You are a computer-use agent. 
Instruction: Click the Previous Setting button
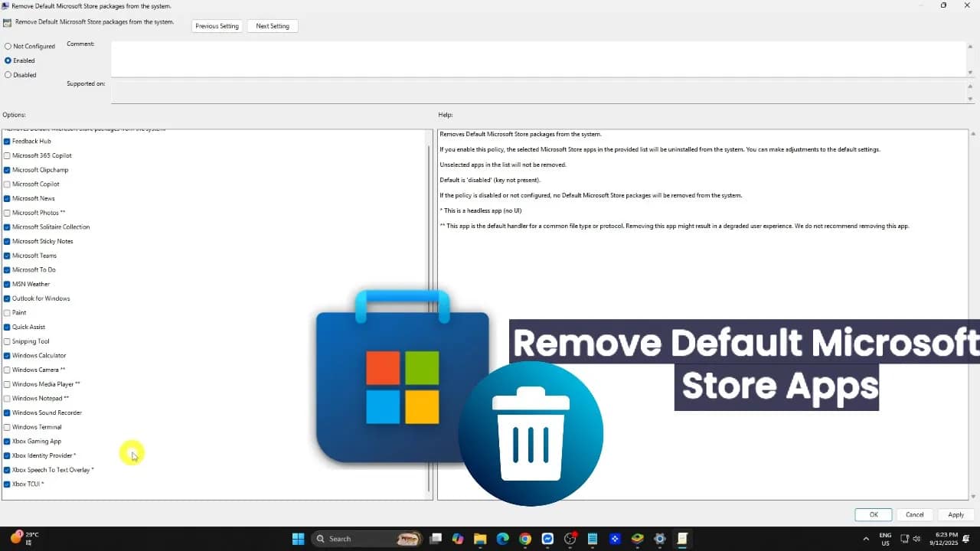point(217,25)
